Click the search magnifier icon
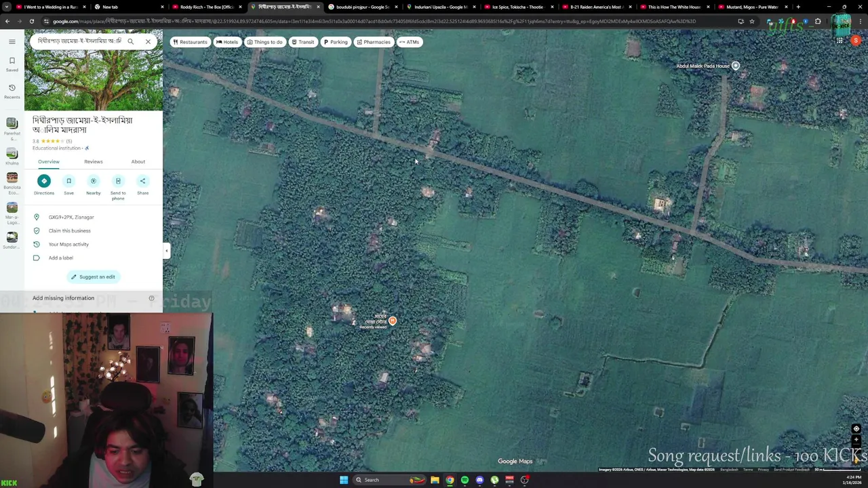The image size is (868, 488). (130, 41)
